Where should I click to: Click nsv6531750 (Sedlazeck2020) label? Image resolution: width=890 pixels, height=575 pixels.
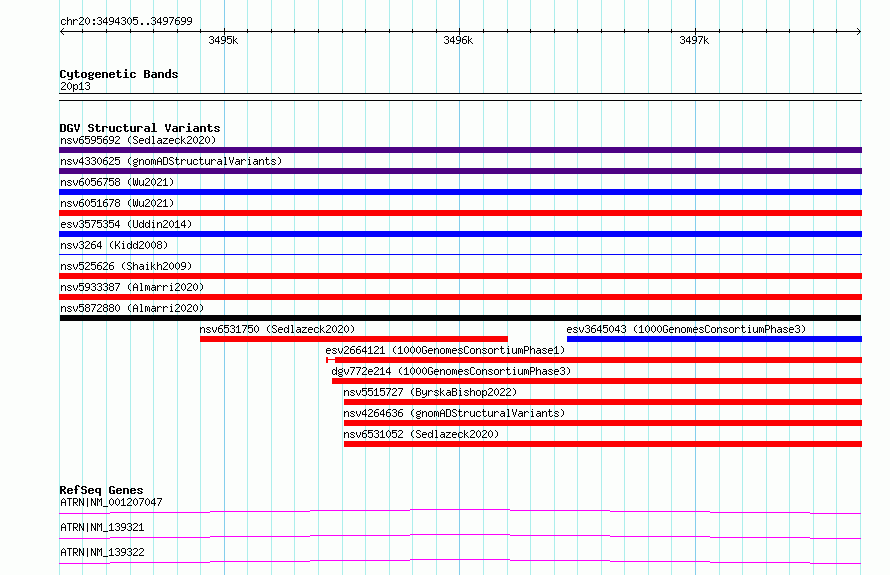(x=277, y=329)
